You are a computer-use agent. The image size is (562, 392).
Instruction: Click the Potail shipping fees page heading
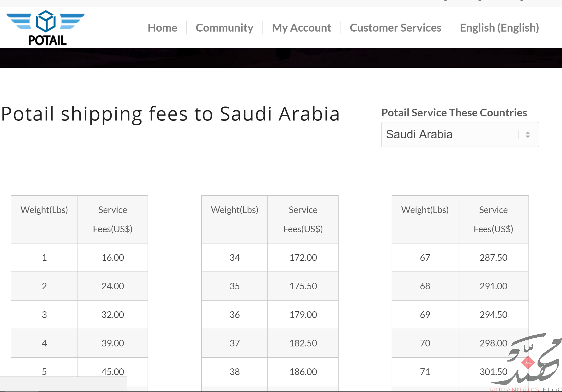[170, 114]
